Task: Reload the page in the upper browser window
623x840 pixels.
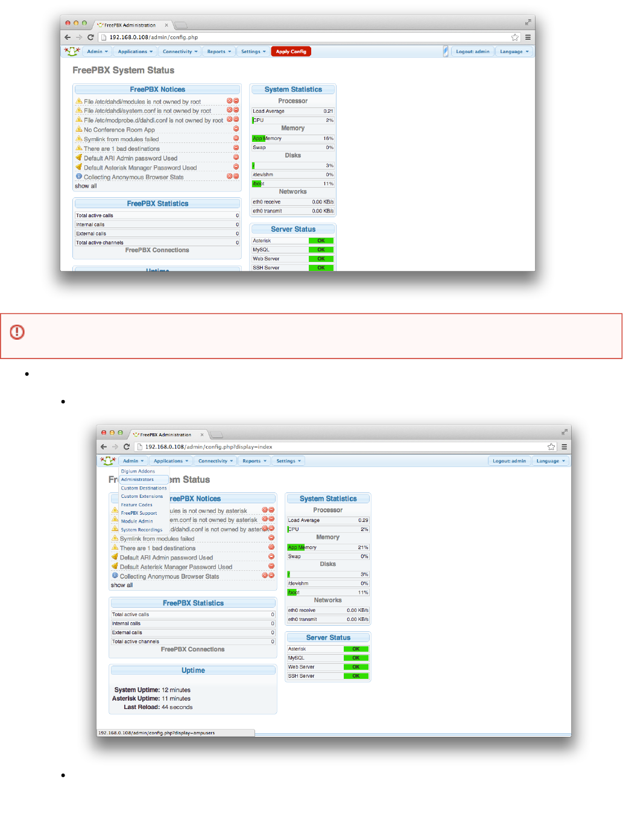Action: (x=90, y=37)
